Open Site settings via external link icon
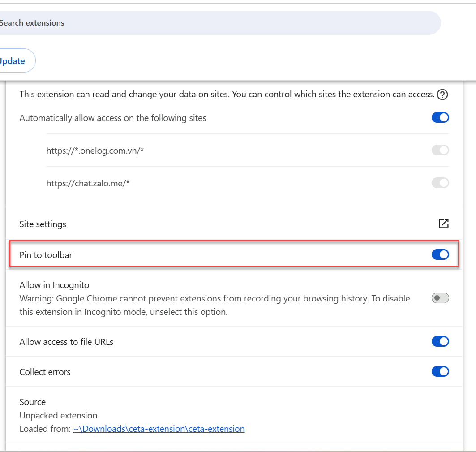The image size is (476, 452). [x=443, y=224]
